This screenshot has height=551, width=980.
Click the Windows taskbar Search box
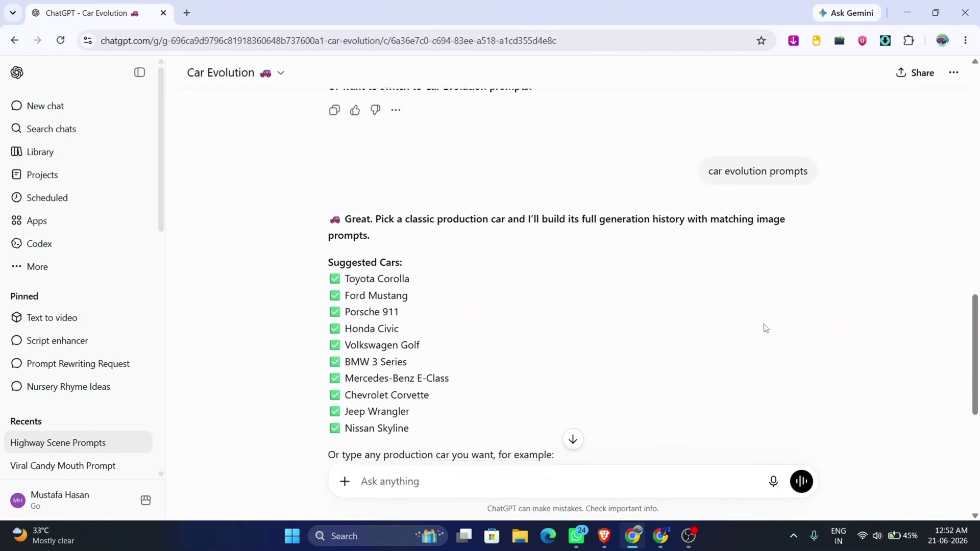click(378, 536)
